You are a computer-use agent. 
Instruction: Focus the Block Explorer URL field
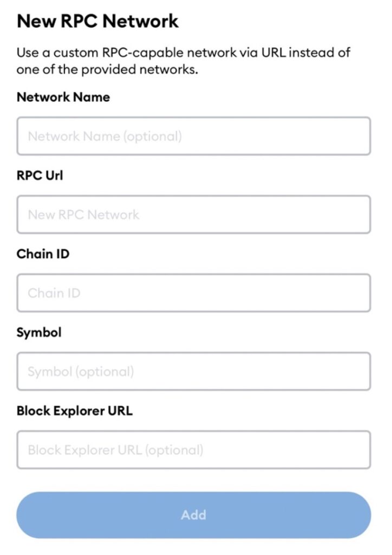194,450
